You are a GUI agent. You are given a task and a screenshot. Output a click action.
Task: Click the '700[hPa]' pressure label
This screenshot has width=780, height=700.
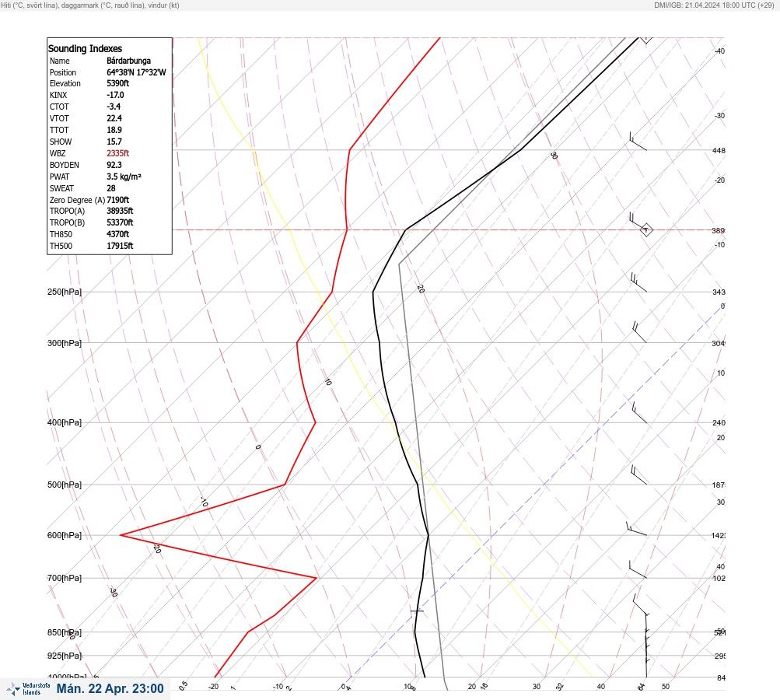65,578
